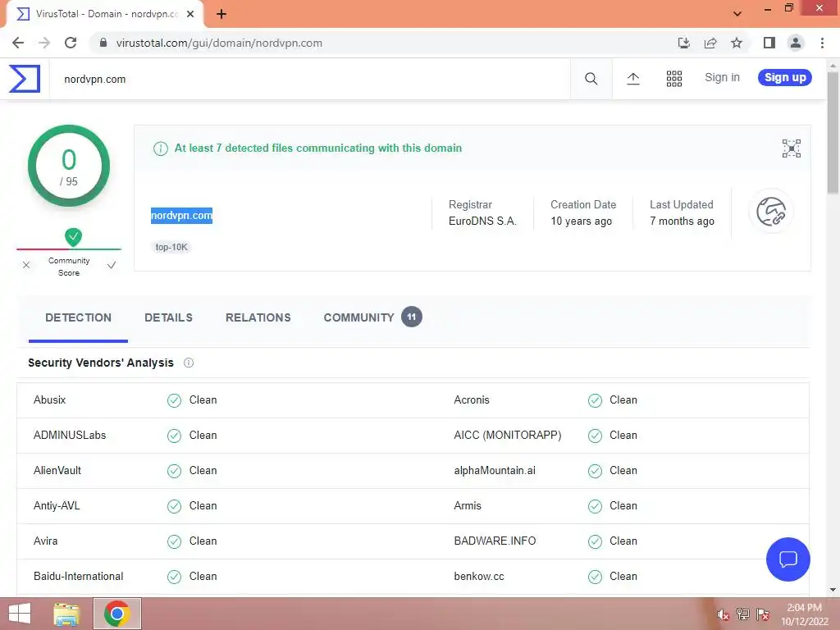Click the top-10K tag
840x630 pixels.
[x=171, y=247]
